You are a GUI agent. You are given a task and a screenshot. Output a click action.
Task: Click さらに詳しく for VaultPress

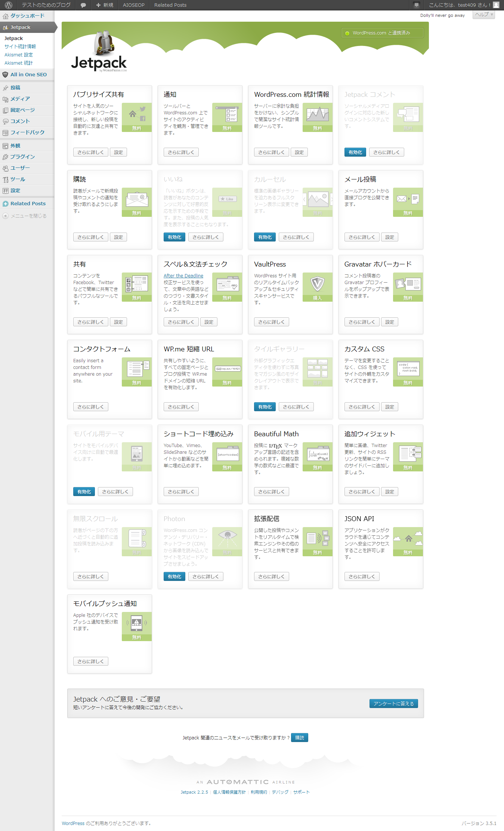coord(272,322)
